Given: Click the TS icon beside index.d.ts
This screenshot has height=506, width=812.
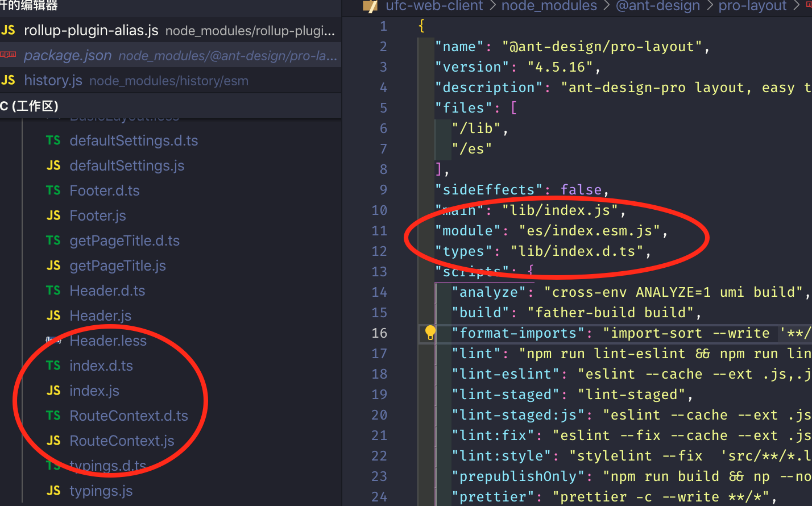Looking at the screenshot, I should click(x=53, y=366).
